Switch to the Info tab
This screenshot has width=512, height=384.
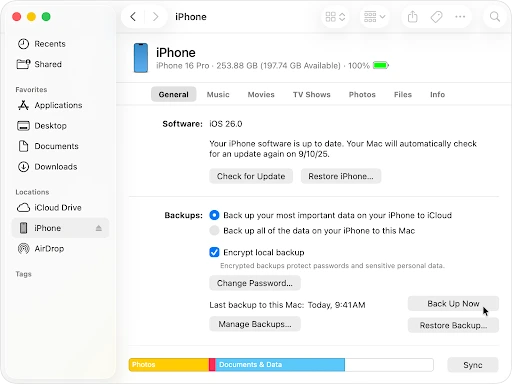pyautogui.click(x=437, y=94)
